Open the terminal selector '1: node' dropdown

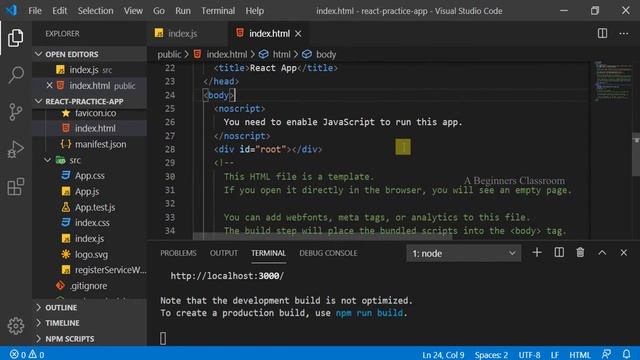coord(464,253)
